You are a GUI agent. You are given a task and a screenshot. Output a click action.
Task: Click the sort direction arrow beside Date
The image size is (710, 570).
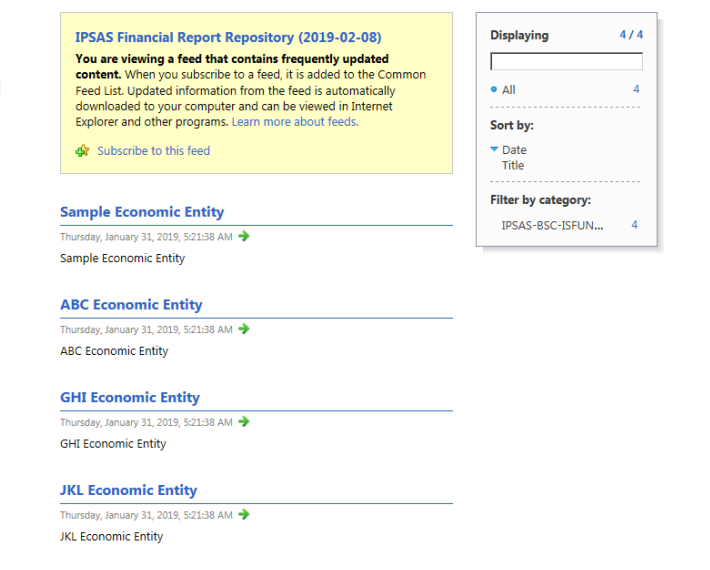tap(494, 149)
